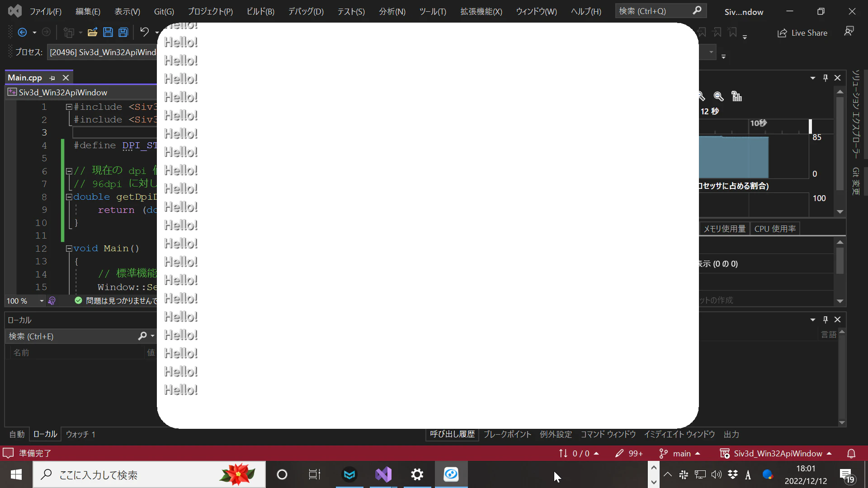Collapse void Main() function region

69,249
